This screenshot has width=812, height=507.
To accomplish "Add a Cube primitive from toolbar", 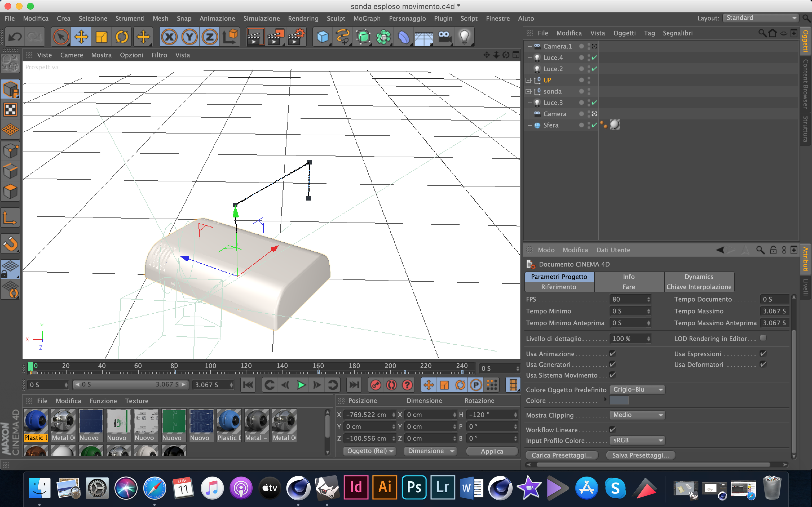I will [x=323, y=37].
